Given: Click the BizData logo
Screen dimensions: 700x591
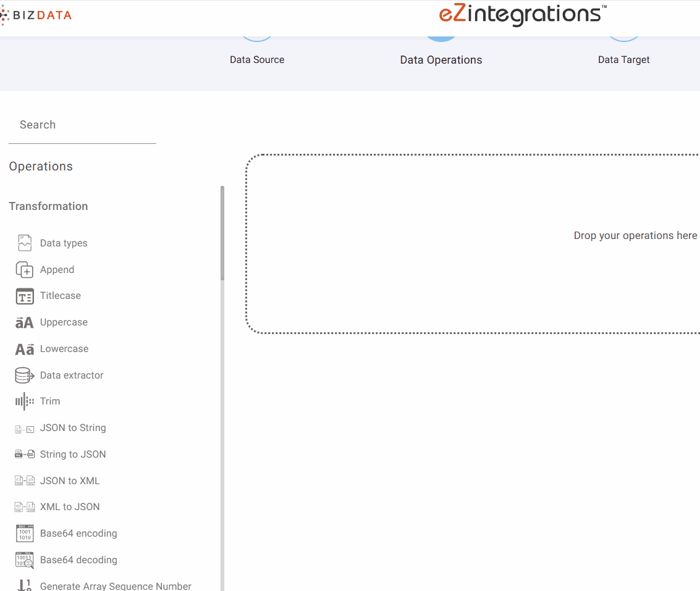Looking at the screenshot, I should coord(37,15).
